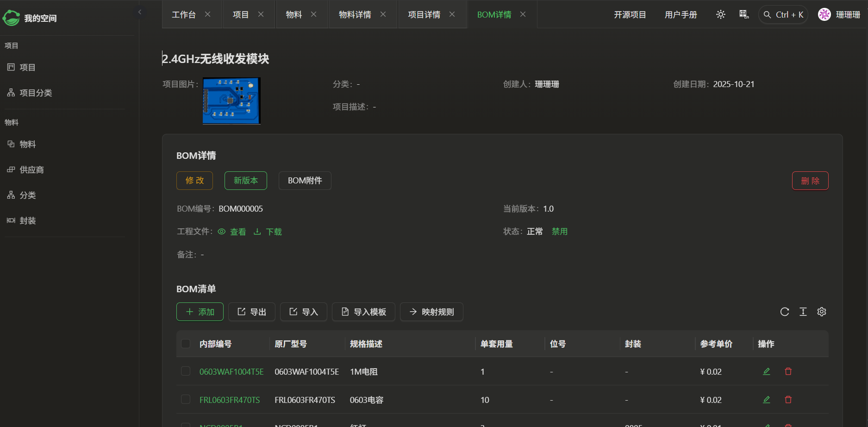
Task: Delete the FRL0603FR470TS row with trash icon
Action: pos(788,400)
